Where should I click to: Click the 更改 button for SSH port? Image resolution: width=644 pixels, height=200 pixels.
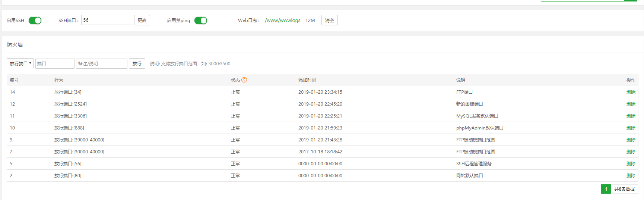tap(142, 20)
